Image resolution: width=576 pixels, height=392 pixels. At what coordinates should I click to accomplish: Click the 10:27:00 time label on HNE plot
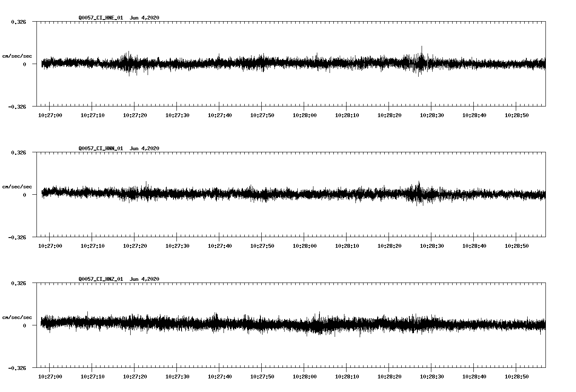click(50, 115)
